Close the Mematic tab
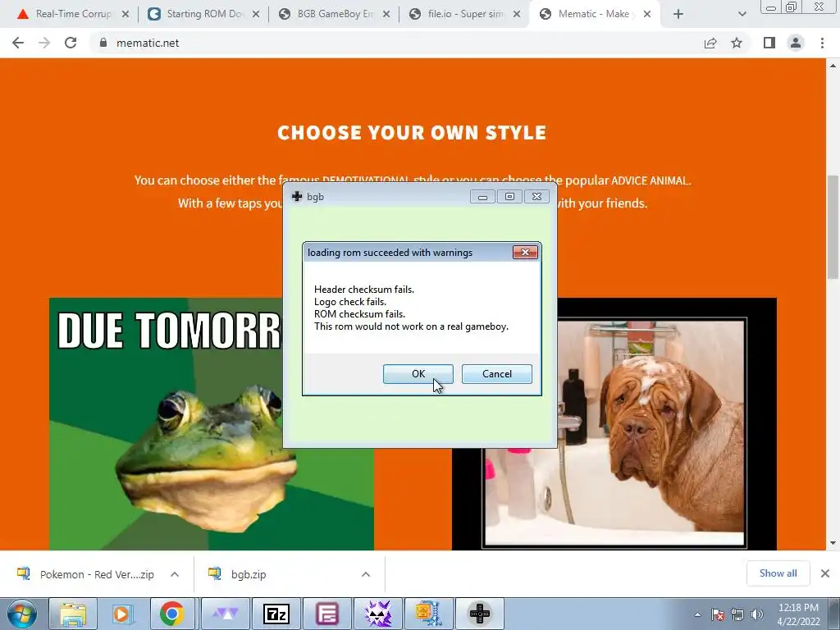Screen dimensions: 840x630 point(647,15)
